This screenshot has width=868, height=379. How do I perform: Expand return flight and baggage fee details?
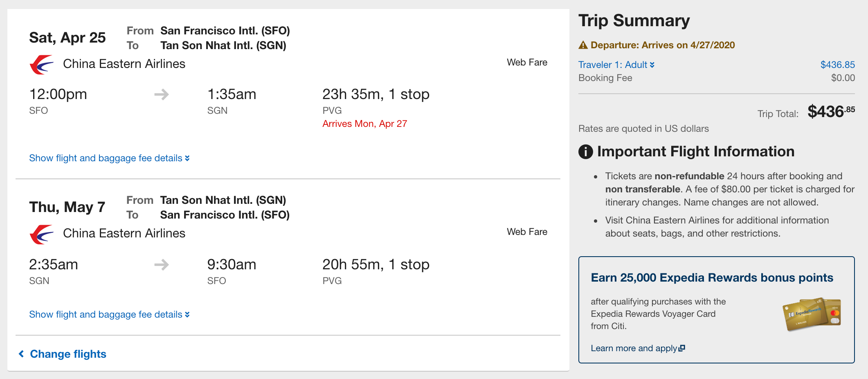(x=109, y=314)
